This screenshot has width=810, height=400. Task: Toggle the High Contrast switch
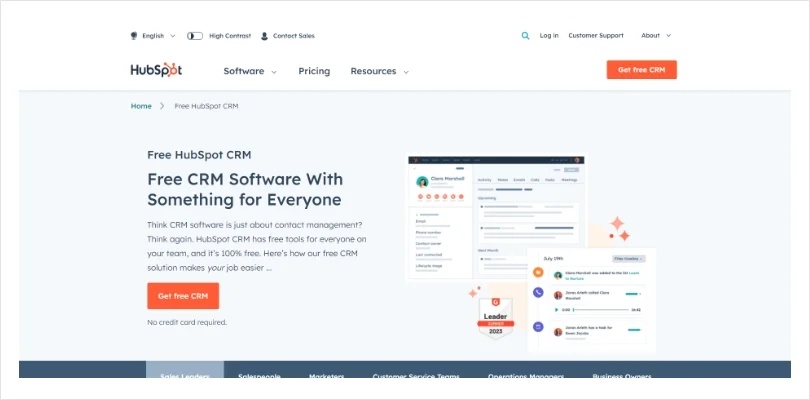[x=195, y=36]
